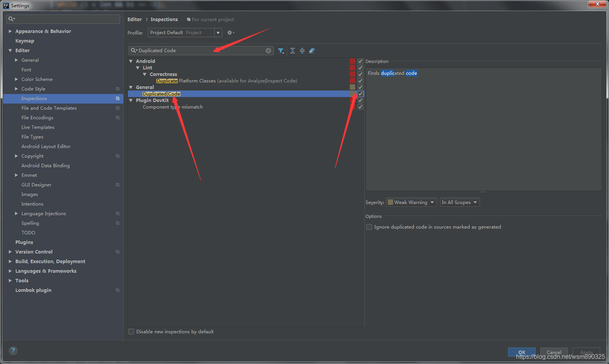This screenshot has width=609, height=364.
Task: Click the Editor breadcrumb link
Action: pos(134,20)
